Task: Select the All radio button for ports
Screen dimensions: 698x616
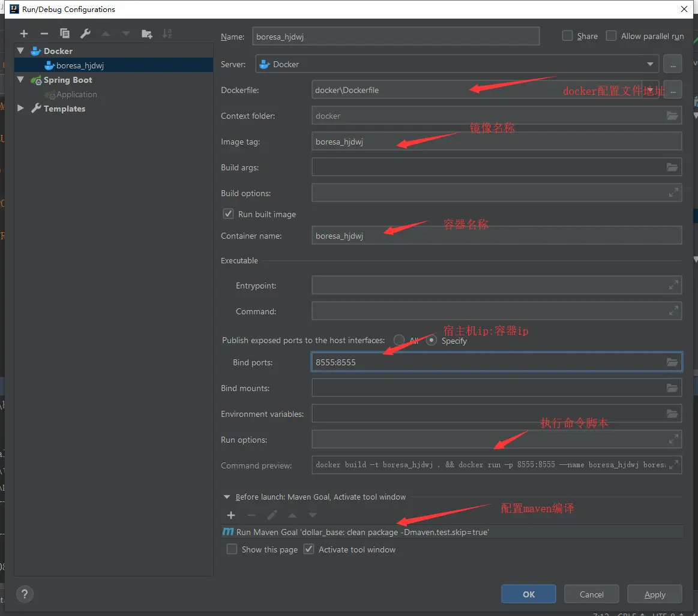Action: [x=399, y=340]
